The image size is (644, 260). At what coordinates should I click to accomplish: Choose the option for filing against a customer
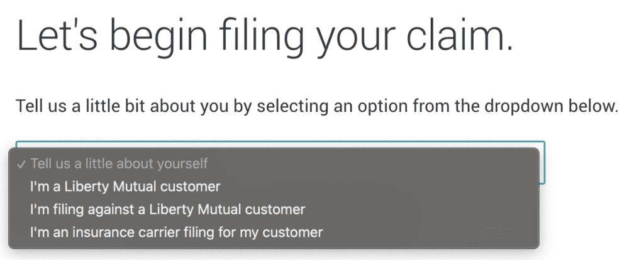pyautogui.click(x=167, y=209)
